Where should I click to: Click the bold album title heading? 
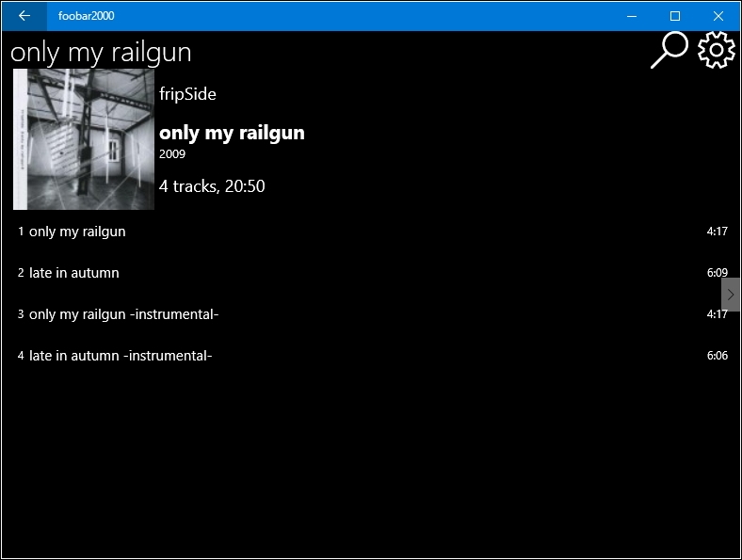[232, 133]
